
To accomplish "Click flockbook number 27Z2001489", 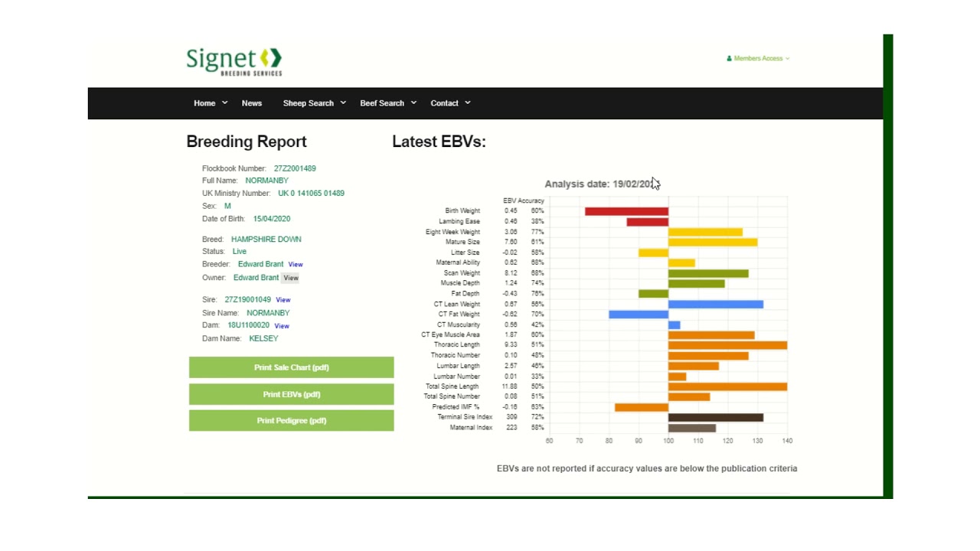I will click(x=295, y=168).
